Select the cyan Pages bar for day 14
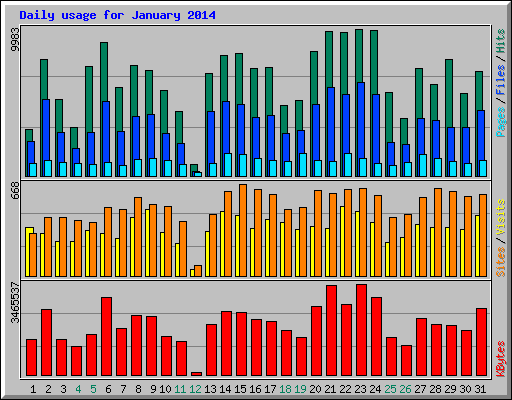The height and width of the screenshot is (400, 512). tap(228, 165)
